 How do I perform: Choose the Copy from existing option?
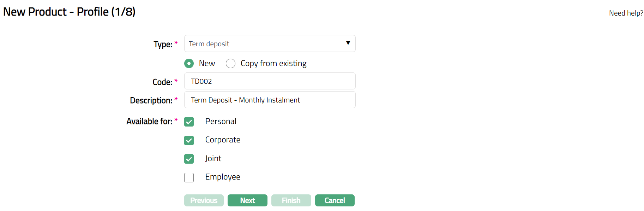[231, 64]
